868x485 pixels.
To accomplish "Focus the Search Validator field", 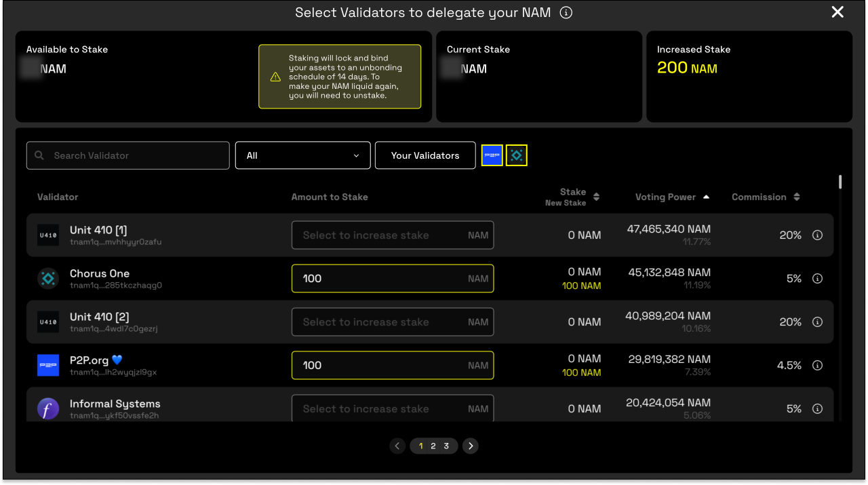I will pos(128,155).
